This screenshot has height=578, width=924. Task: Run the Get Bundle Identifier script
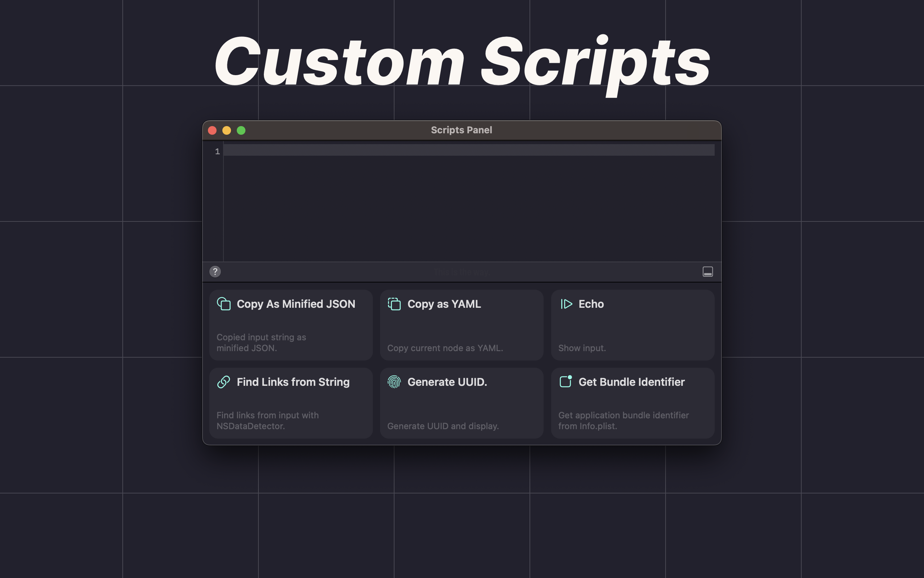pyautogui.click(x=633, y=403)
